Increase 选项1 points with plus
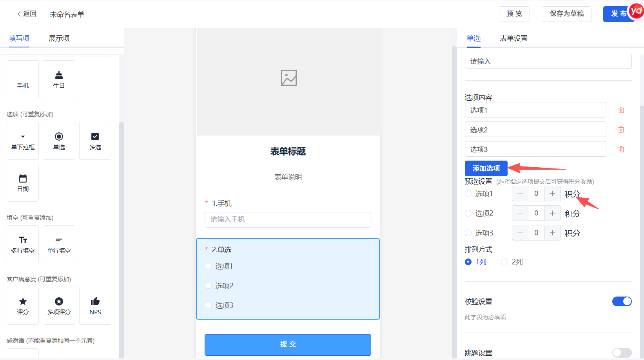The height and width of the screenshot is (360, 644). click(552, 194)
